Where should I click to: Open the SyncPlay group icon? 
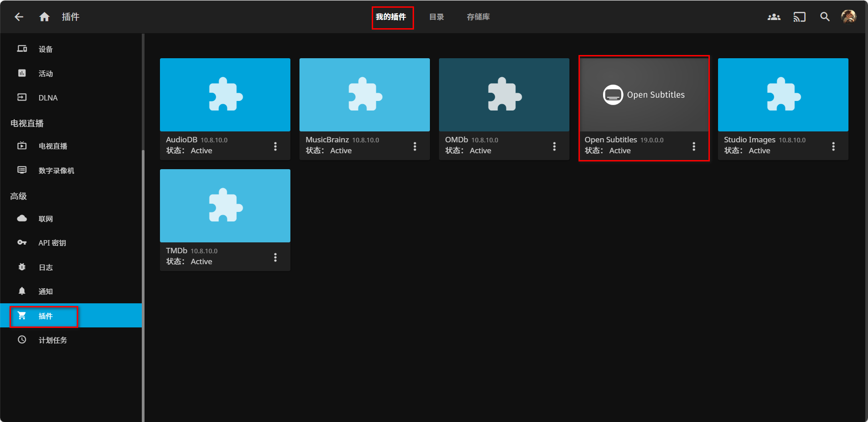[x=773, y=17]
